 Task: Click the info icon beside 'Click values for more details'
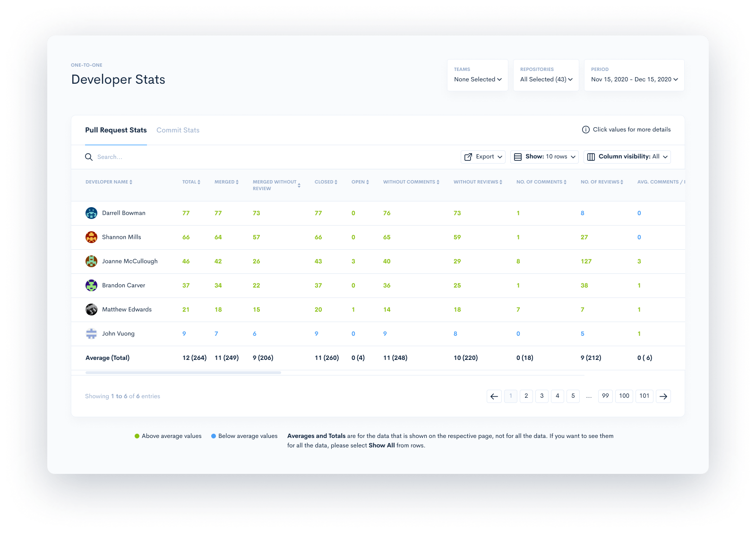tap(586, 129)
